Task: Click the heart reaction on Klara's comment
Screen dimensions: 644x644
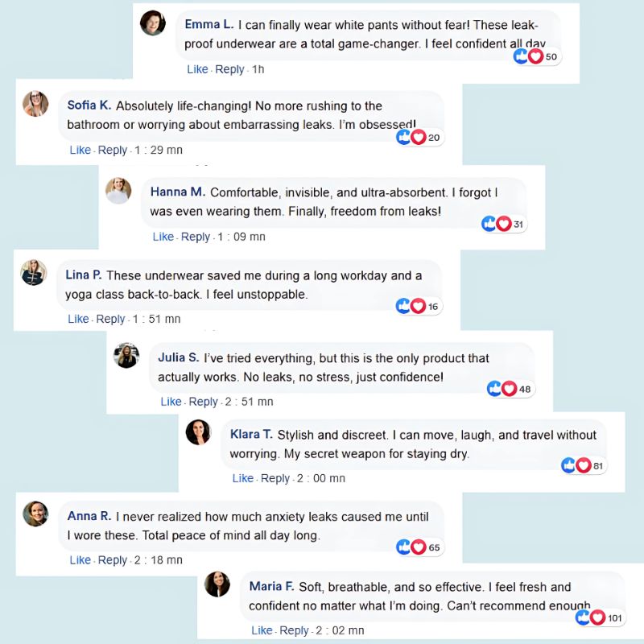Action: (584, 465)
